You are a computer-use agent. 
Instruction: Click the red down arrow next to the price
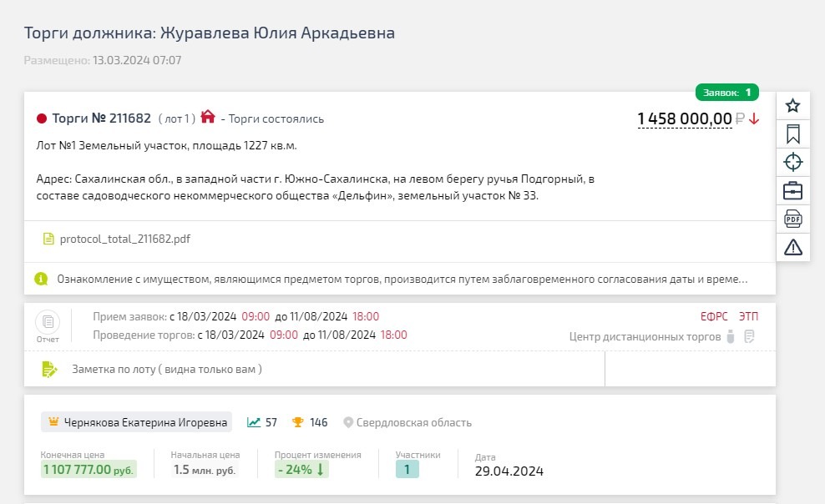(x=754, y=119)
